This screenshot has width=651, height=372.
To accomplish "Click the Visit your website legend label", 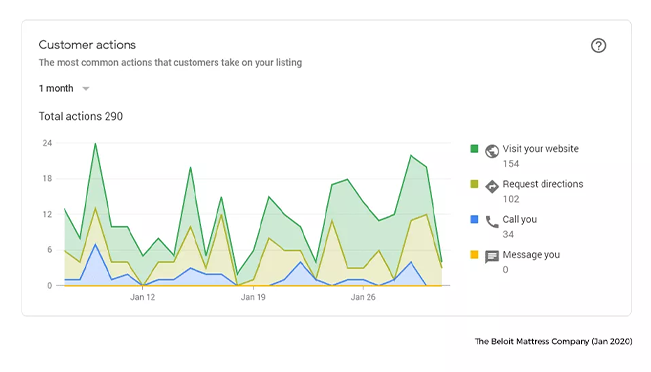I will pos(541,149).
